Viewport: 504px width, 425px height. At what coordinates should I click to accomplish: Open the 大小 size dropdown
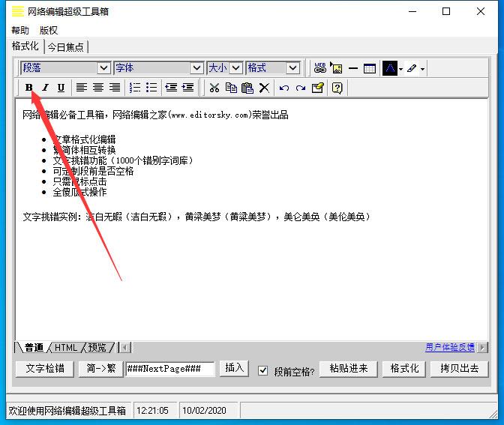tap(236, 68)
